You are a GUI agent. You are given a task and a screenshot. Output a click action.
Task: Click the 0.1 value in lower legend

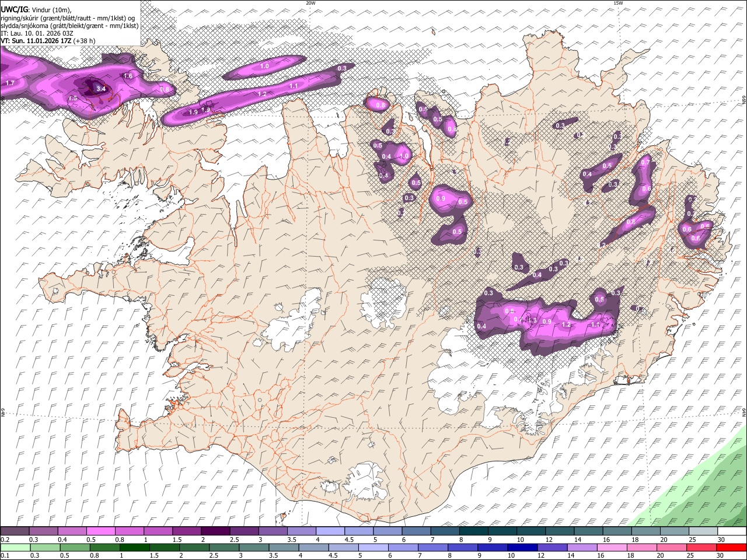[5, 555]
